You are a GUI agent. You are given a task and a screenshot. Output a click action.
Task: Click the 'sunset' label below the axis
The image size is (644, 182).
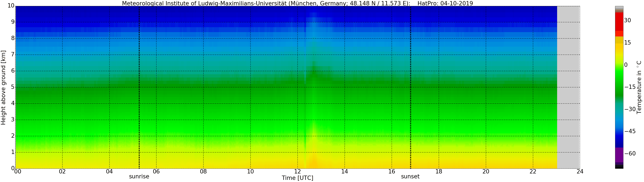[x=410, y=176]
